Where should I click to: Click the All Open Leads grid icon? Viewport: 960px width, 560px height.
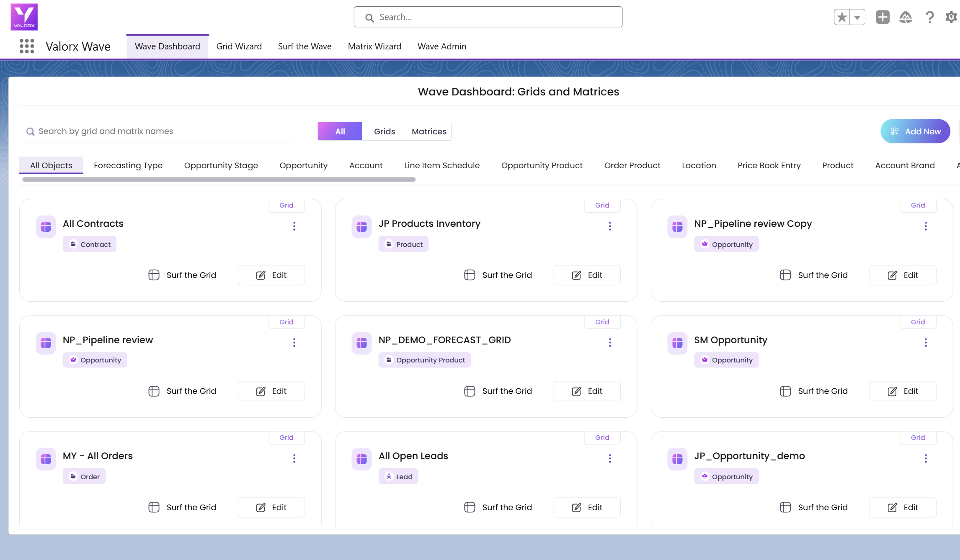pyautogui.click(x=362, y=459)
